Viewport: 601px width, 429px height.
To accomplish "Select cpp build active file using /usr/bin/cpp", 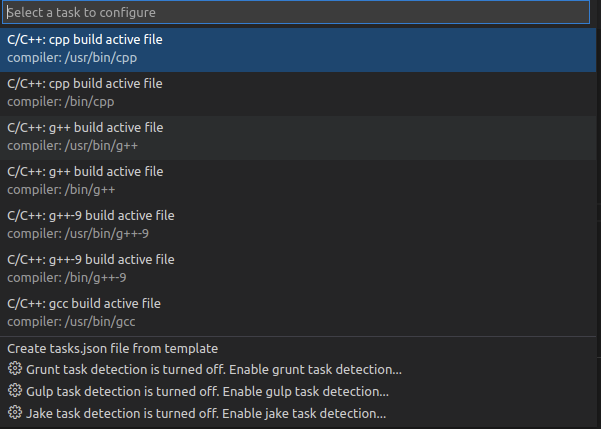I will click(85, 40).
